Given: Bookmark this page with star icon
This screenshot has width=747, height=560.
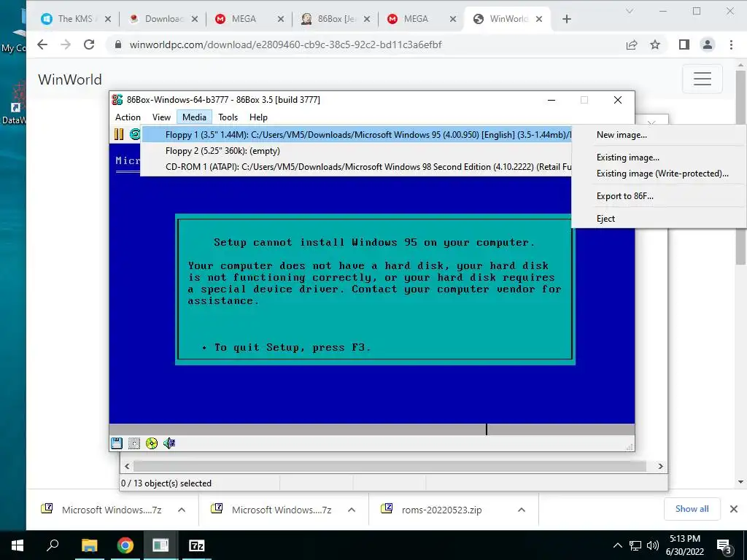Looking at the screenshot, I should click(655, 44).
